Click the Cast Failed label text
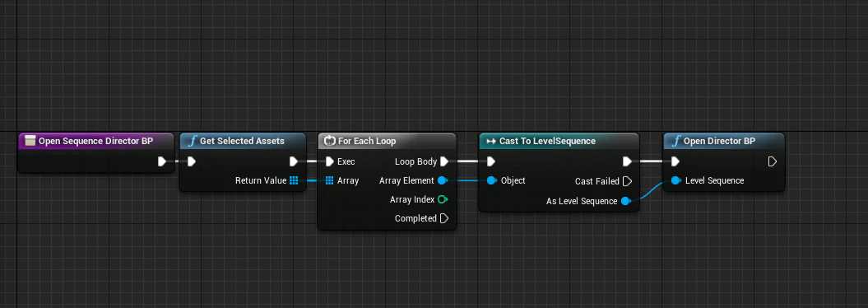Screen dimensions: 868x308 [x=597, y=181]
